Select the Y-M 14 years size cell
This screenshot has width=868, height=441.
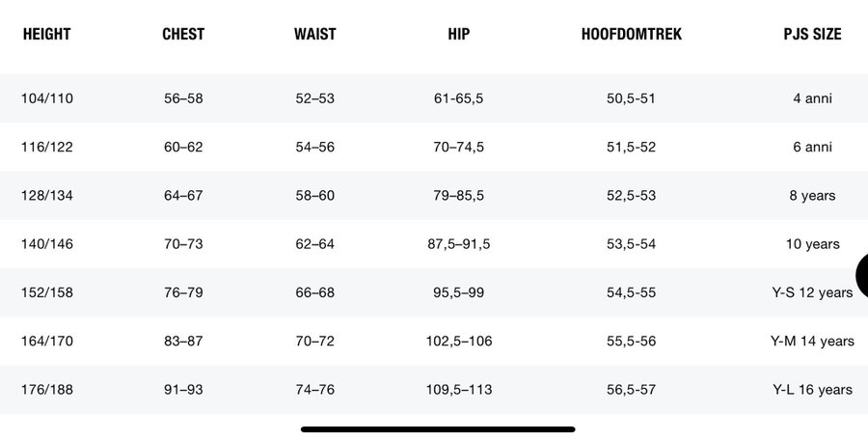click(812, 341)
